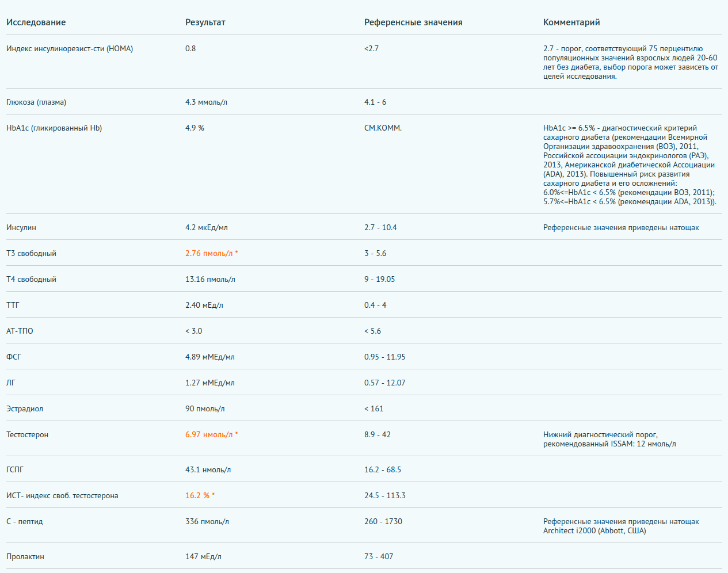Select the Тестостерон row label
Viewport: 728px width, 573px height.
27,435
